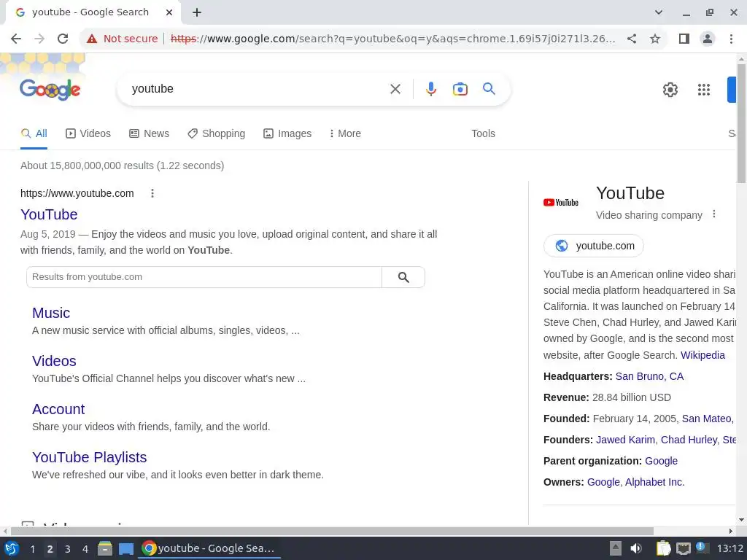Viewport: 747px width, 560px height.
Task: Click the YouTube logo in knowledge panel
Action: pyautogui.click(x=561, y=203)
